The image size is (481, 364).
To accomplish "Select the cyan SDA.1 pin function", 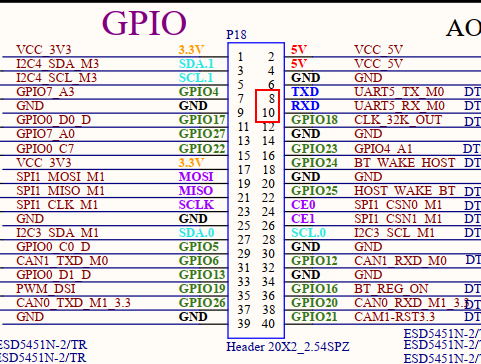I will tap(196, 64).
